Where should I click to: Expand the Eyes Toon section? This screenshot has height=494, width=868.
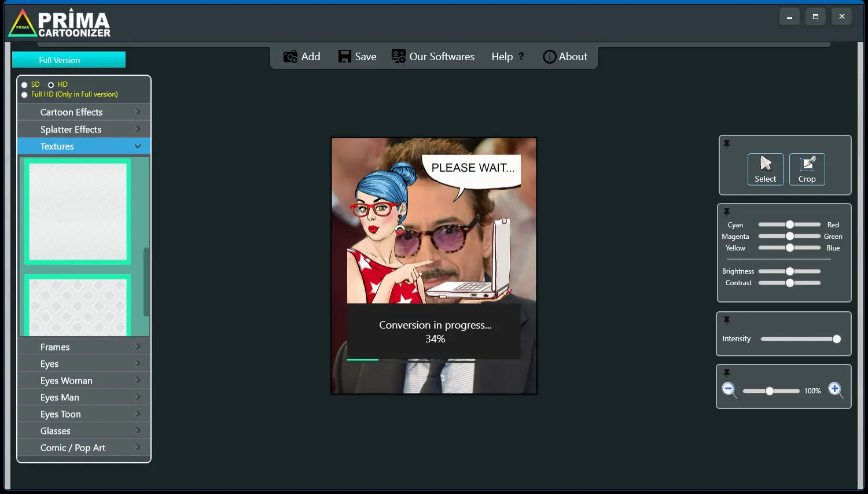point(84,414)
